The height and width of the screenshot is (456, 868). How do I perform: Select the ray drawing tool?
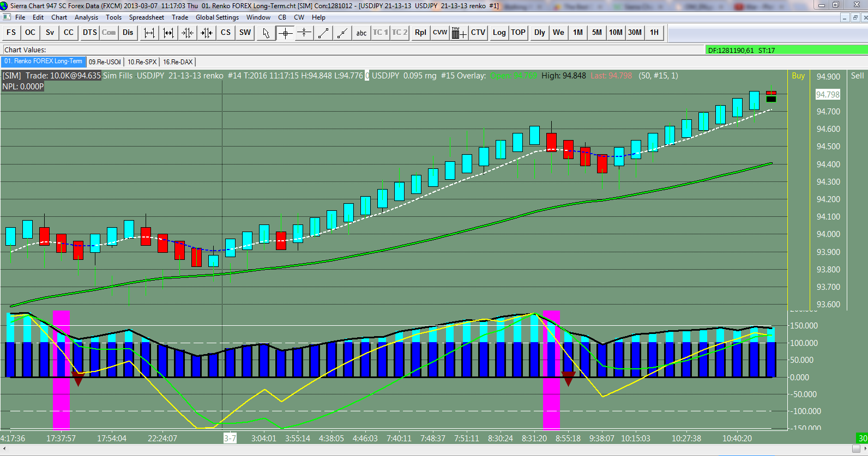342,33
